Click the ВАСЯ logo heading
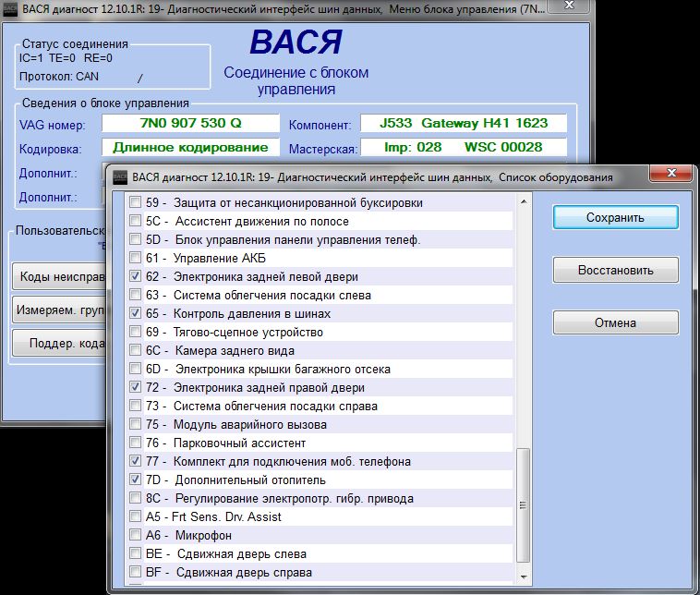This screenshot has width=700, height=595. (x=296, y=42)
